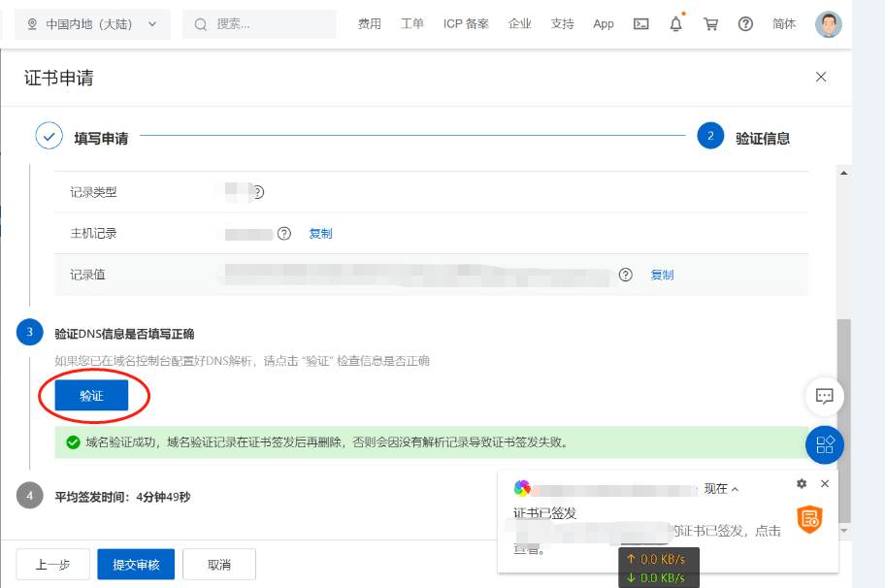
Task: Open the notification bell
Action: (676, 24)
